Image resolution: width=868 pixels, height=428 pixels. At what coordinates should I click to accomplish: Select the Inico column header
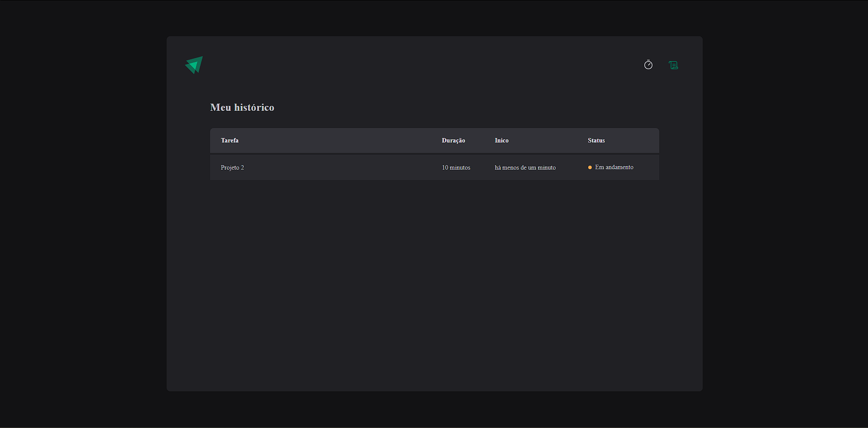click(501, 140)
